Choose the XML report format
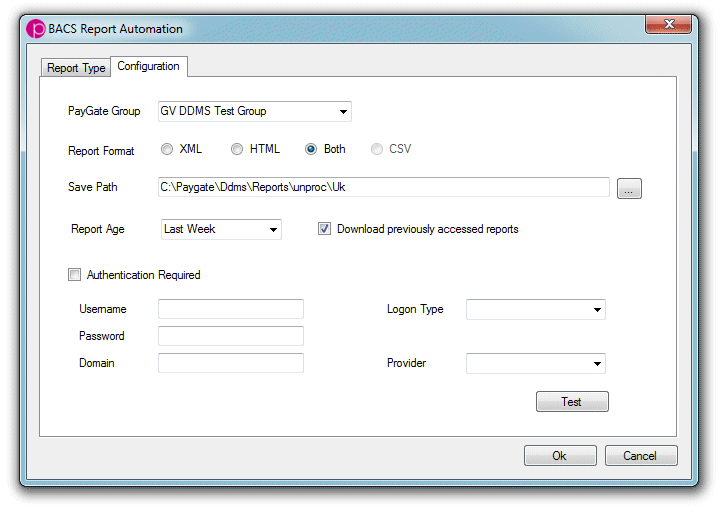 point(167,149)
